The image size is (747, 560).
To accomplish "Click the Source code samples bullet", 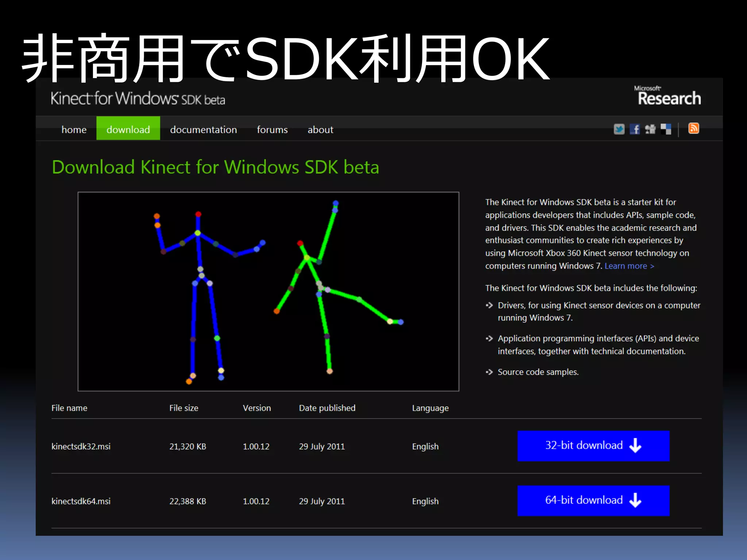I will pyautogui.click(x=538, y=372).
